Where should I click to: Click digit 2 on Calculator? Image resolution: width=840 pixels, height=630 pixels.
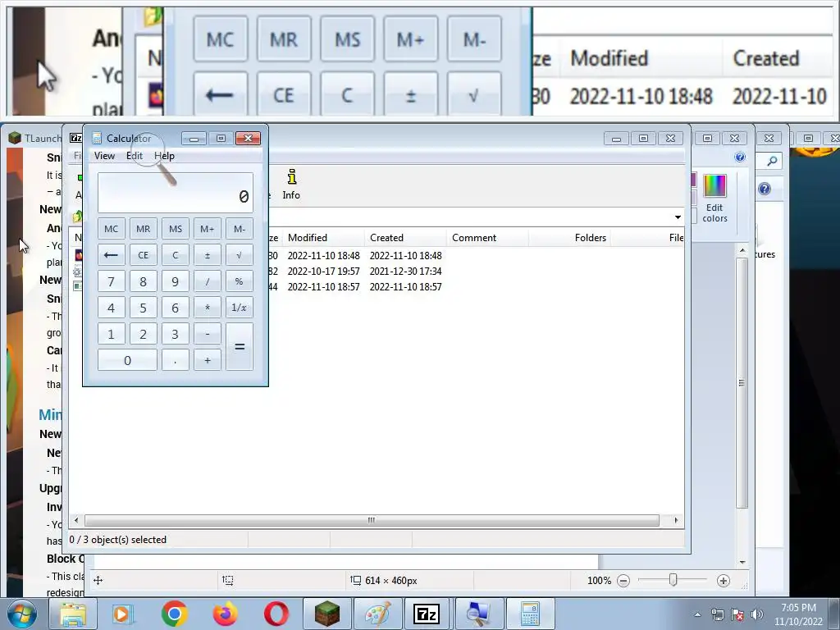143,334
